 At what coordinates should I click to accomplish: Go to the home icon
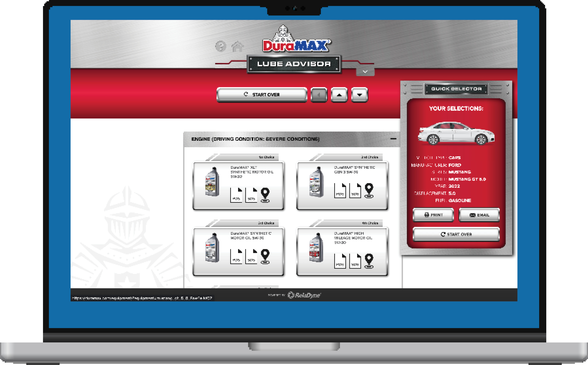[x=237, y=46]
